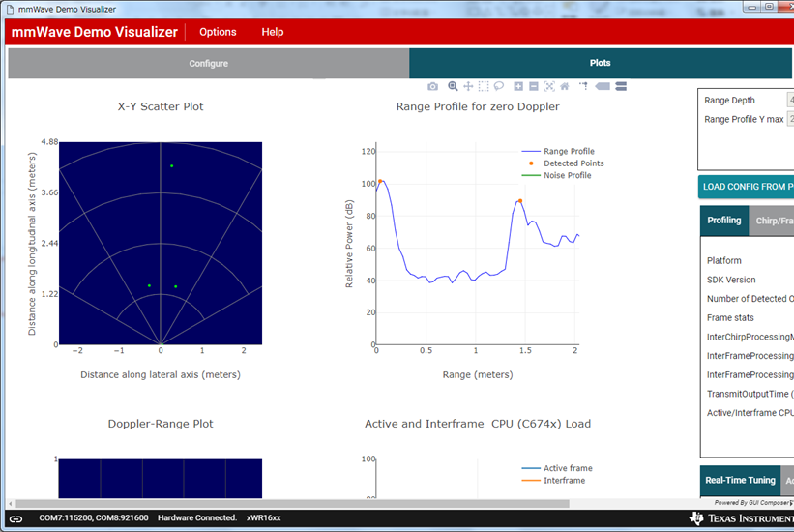Click the Range Depth input field
Screen dimensions: 794x532
(x=790, y=101)
